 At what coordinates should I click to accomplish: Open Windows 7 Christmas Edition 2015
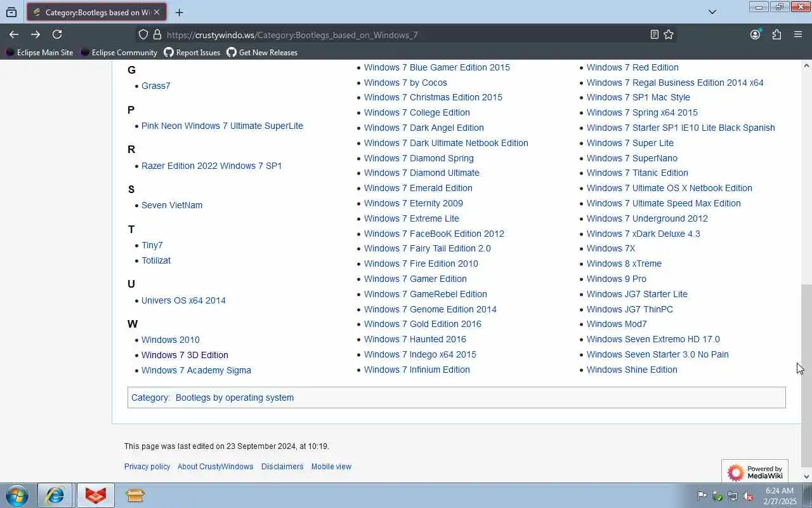(433, 97)
